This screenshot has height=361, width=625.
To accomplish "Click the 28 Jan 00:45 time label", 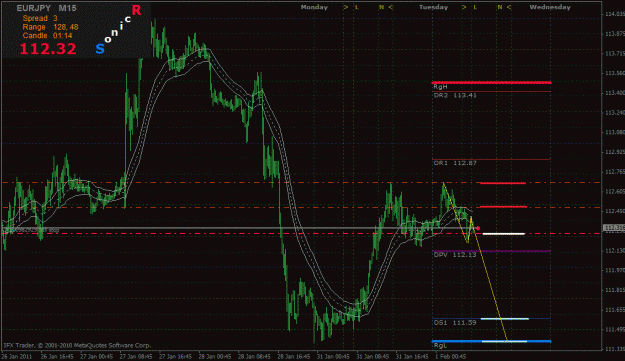I will pyautogui.click(x=215, y=357).
